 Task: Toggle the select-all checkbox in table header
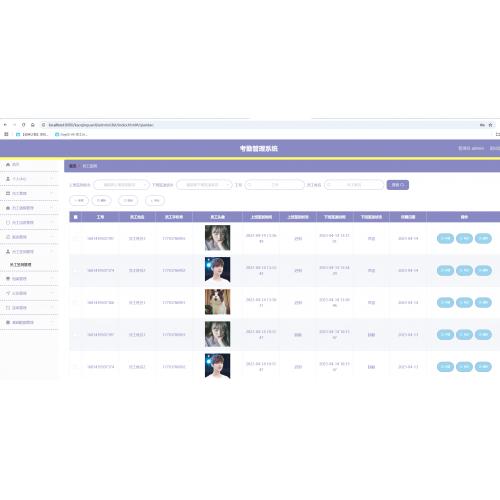tap(76, 217)
